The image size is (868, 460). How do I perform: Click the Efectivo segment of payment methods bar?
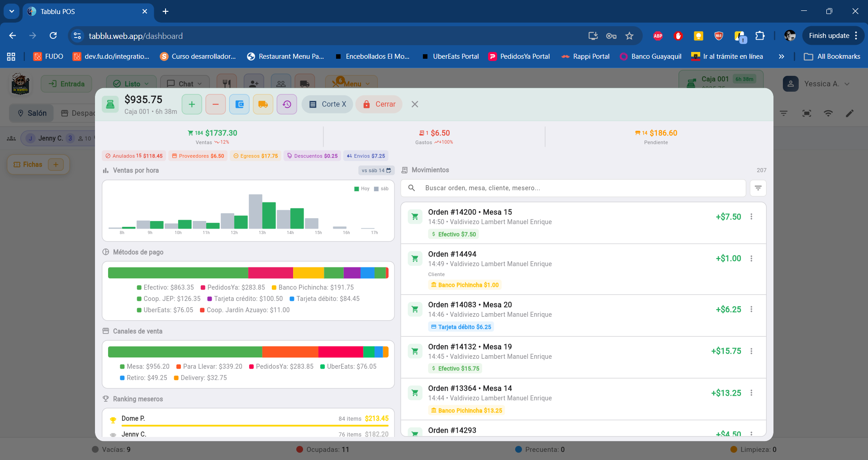pos(176,272)
